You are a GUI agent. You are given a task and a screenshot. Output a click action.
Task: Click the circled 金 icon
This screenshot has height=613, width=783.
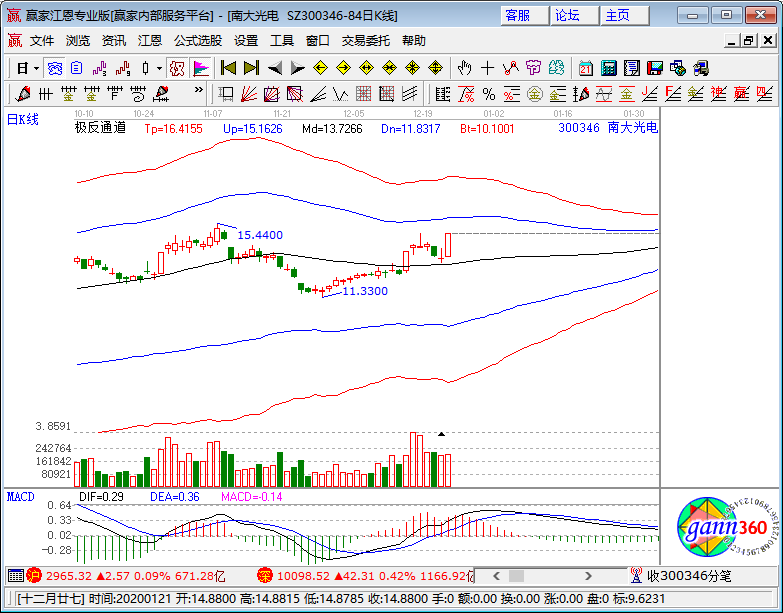tap(535, 94)
